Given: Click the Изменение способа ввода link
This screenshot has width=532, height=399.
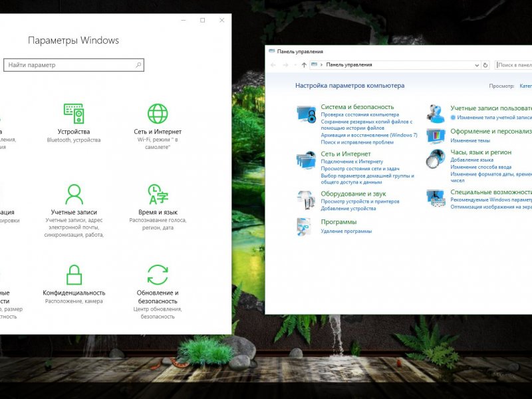Looking at the screenshot, I should pos(481,167).
